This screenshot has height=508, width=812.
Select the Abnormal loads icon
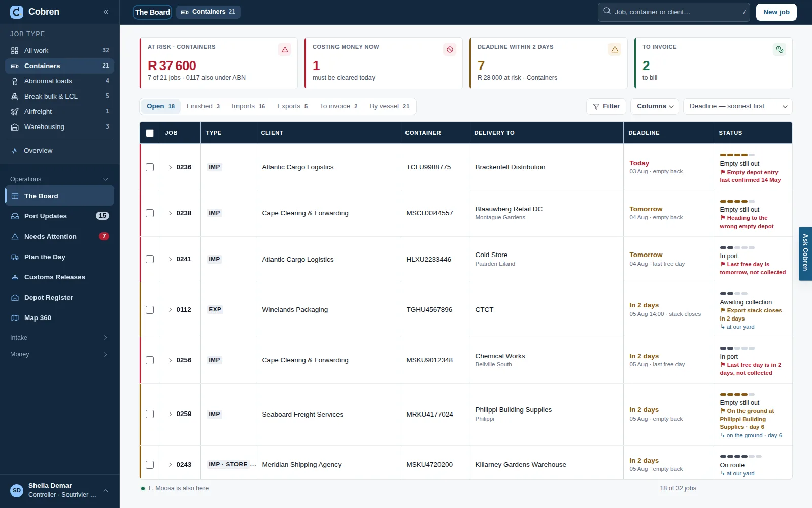pos(15,81)
